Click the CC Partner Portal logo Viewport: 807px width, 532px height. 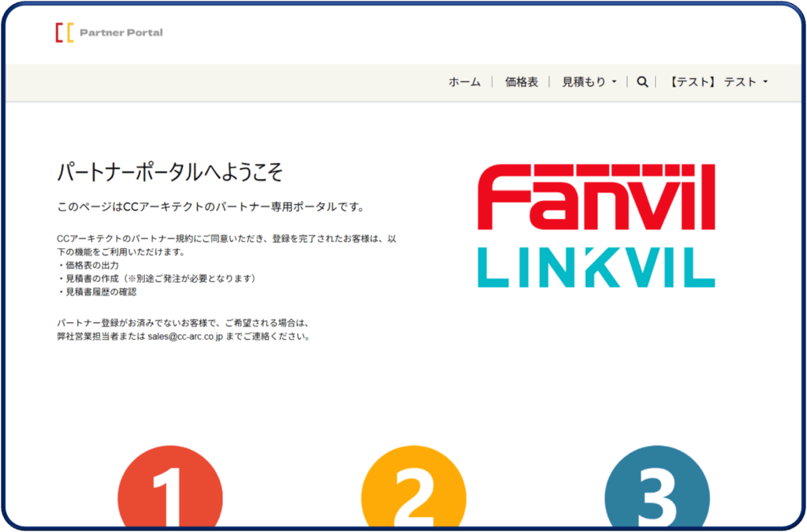point(109,32)
